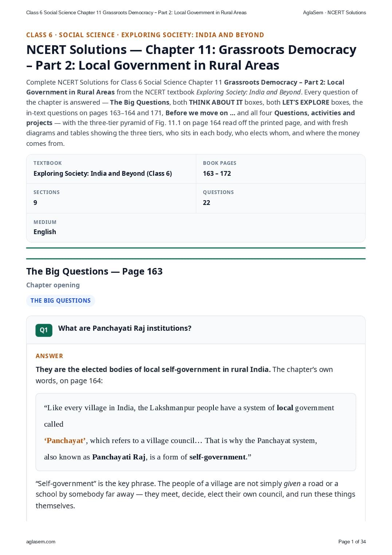Open the aglasem.com footer link
The height and width of the screenshot is (555, 392).
[41, 542]
